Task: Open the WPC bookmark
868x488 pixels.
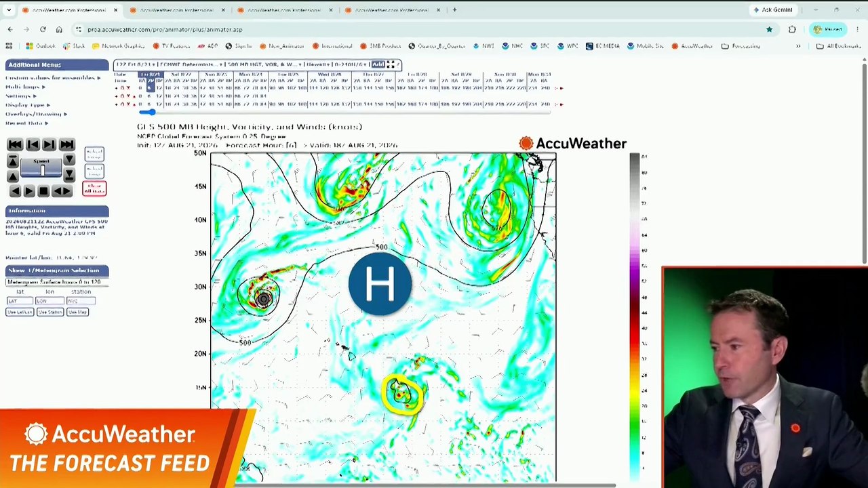Action: click(568, 46)
